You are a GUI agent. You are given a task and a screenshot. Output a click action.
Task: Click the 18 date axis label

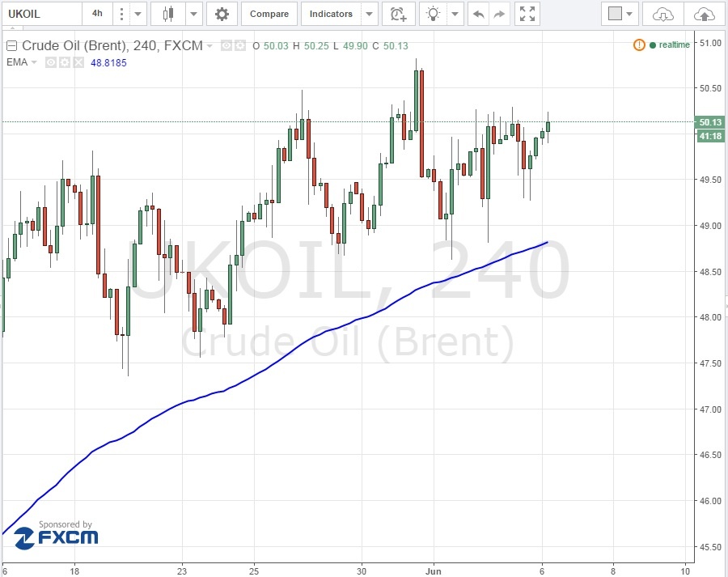tap(74, 571)
